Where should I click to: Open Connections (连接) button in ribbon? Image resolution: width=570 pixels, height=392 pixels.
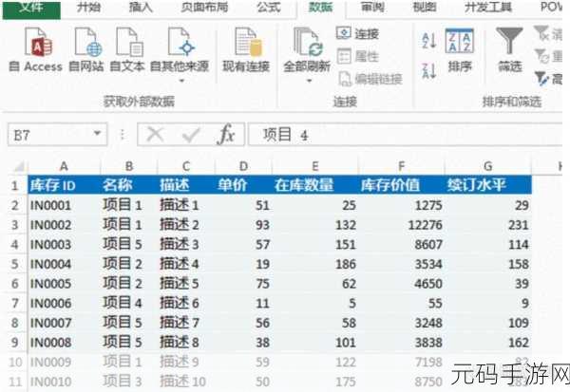pos(358,33)
